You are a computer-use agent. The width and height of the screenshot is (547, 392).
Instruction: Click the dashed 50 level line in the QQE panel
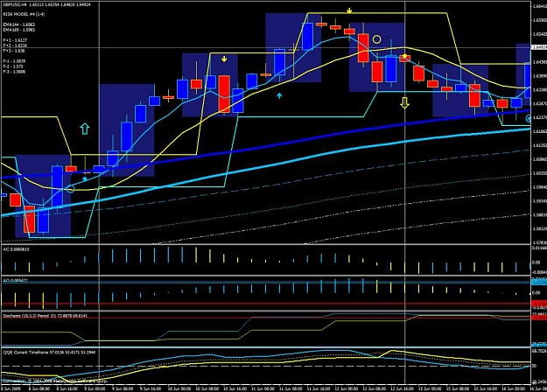265,367
